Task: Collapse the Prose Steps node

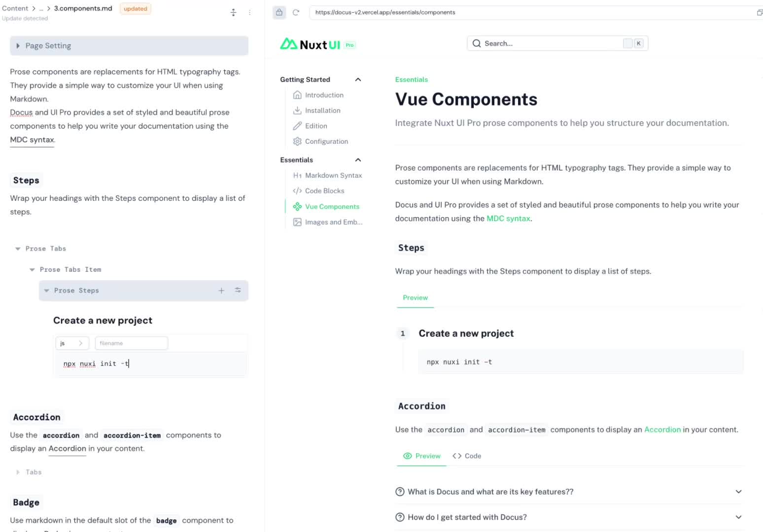Action: [x=46, y=291]
